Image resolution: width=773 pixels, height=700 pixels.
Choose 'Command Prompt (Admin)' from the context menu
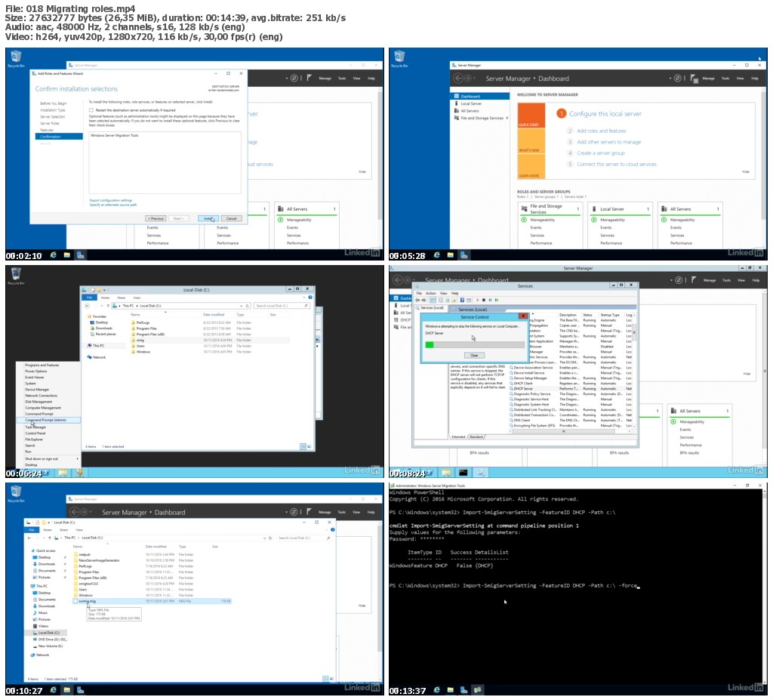click(48, 420)
